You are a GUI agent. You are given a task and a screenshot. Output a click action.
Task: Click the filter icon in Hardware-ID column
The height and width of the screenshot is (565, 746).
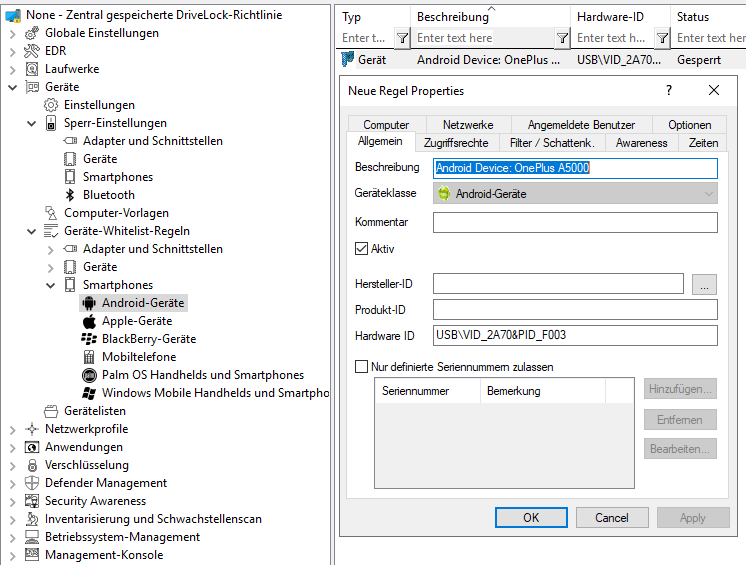point(662,38)
